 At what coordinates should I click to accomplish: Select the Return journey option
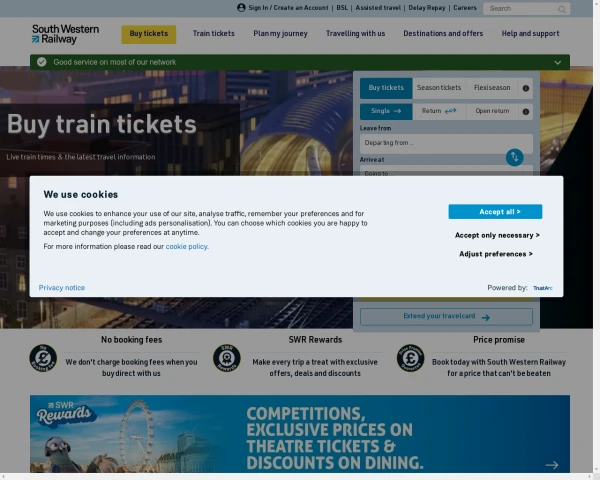[439, 111]
